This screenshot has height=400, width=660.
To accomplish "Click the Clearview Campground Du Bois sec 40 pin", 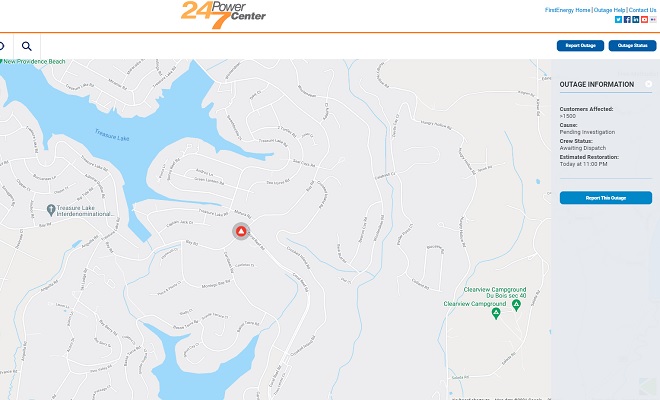I will coord(516,305).
